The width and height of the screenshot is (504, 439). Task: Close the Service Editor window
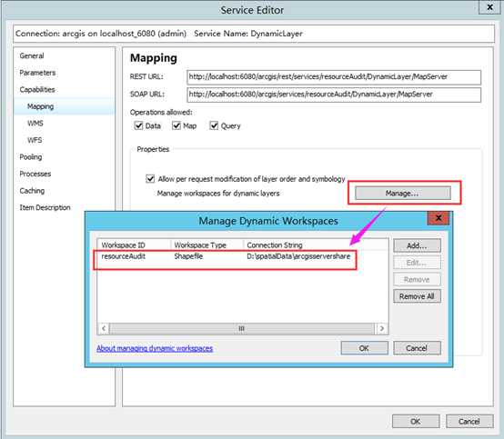(x=489, y=7)
